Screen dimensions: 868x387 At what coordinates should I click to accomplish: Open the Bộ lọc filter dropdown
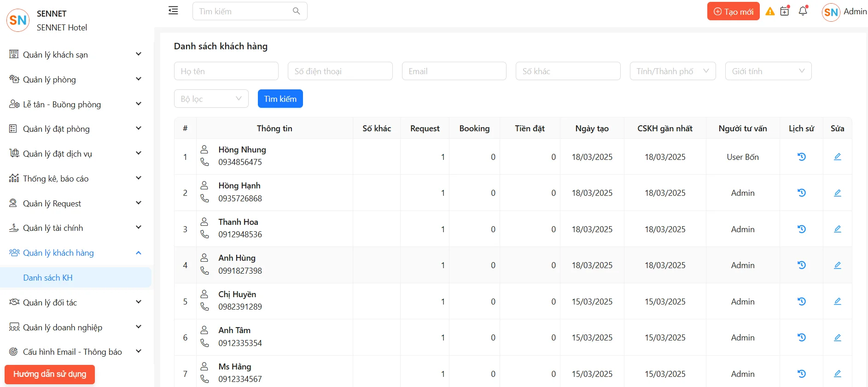[211, 99]
